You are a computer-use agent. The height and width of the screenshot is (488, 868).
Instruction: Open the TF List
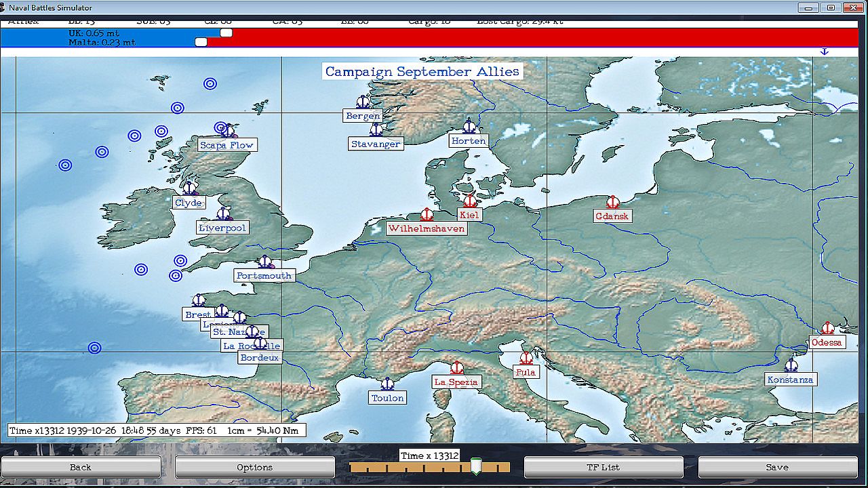point(603,467)
